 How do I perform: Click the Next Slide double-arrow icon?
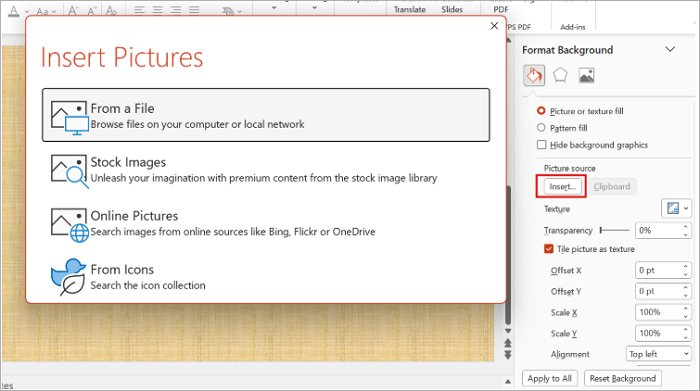pos(508,355)
